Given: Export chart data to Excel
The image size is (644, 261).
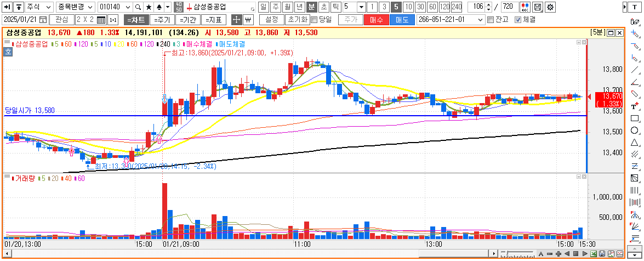Looking at the screenshot, I should point(594,254).
